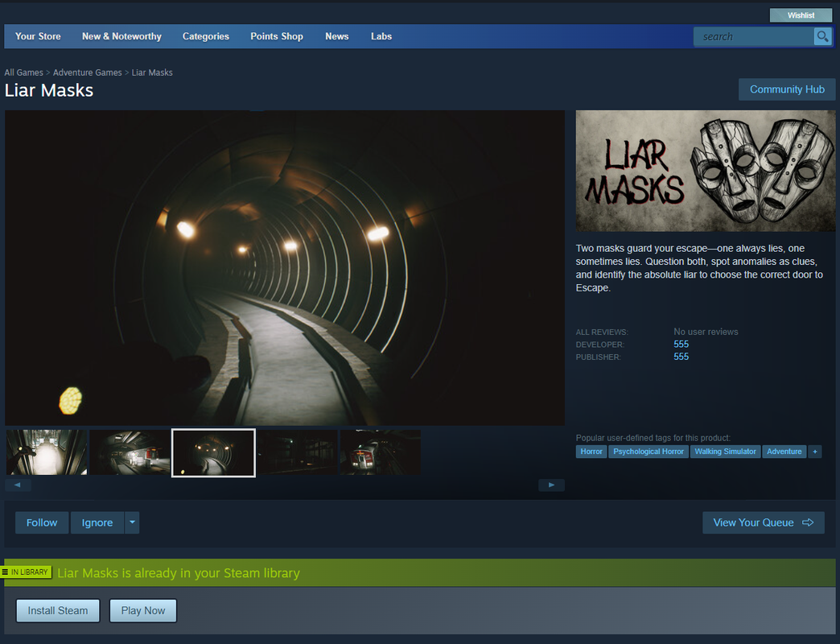Click the main tunnel screenshot
Image resolution: width=840 pixels, height=644 pixels.
(285, 268)
